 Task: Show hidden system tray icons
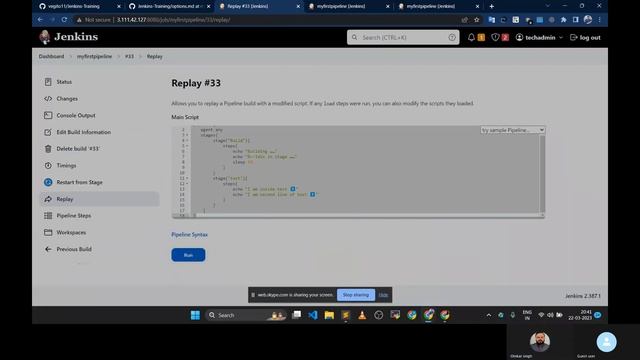[489, 315]
